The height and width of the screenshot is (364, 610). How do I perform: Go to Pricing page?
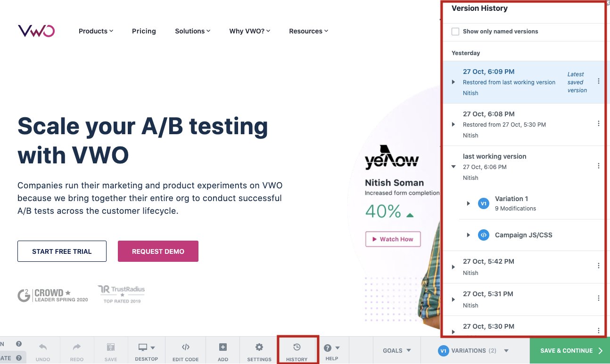(144, 31)
